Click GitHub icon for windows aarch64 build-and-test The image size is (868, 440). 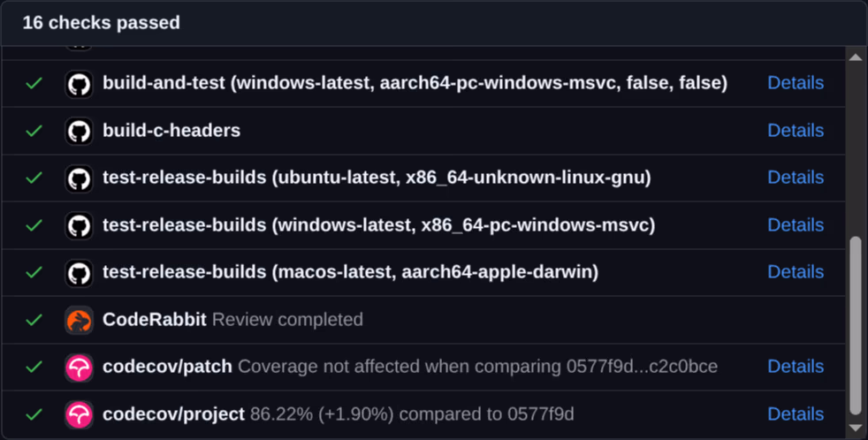[80, 84]
